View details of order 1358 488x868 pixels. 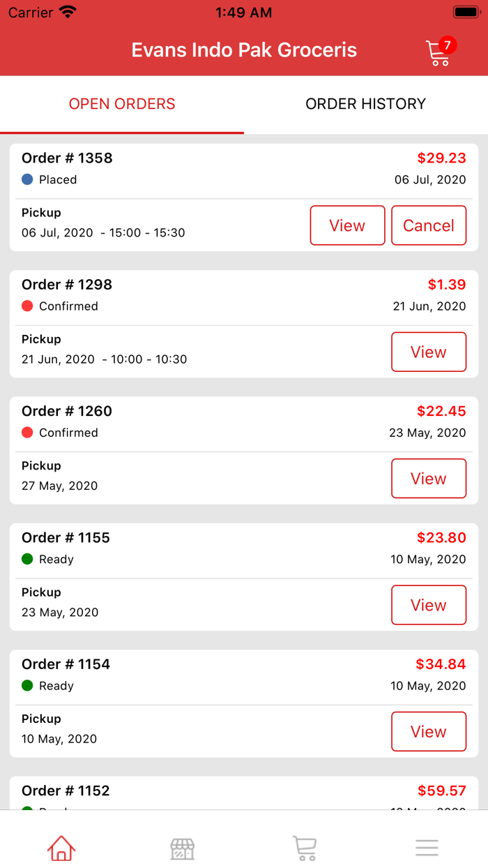tap(347, 225)
